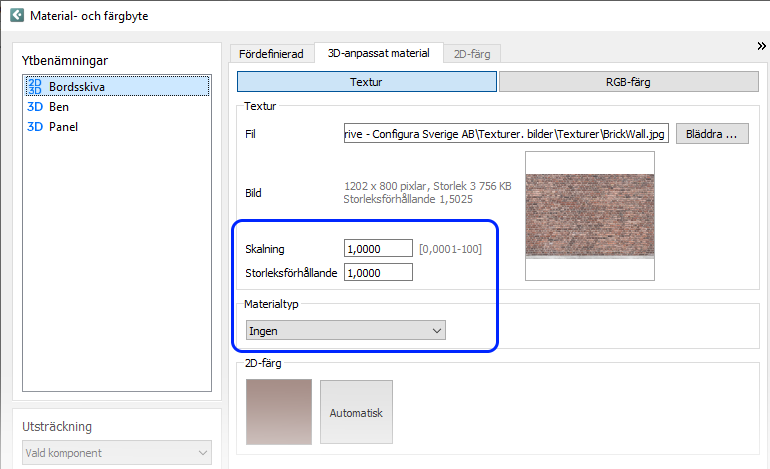Select the 2D-färg tab
Viewport: 770px width, 469px height.
[472, 54]
